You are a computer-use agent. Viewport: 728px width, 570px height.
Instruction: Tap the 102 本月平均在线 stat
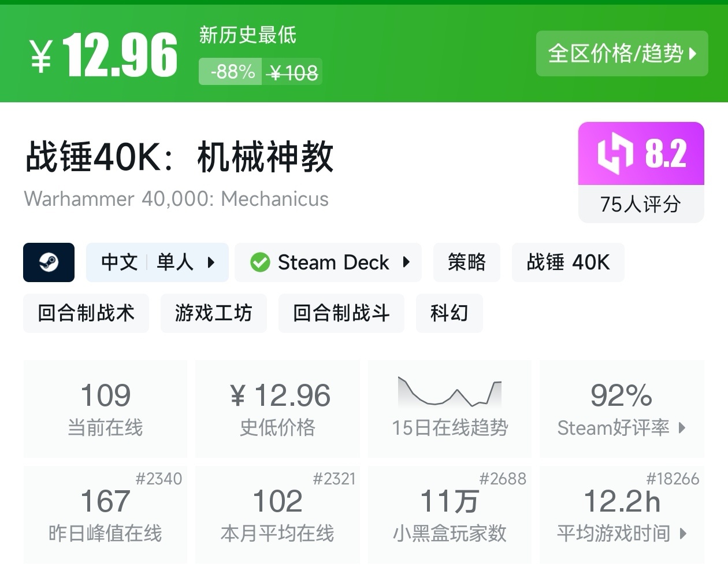[x=277, y=515]
